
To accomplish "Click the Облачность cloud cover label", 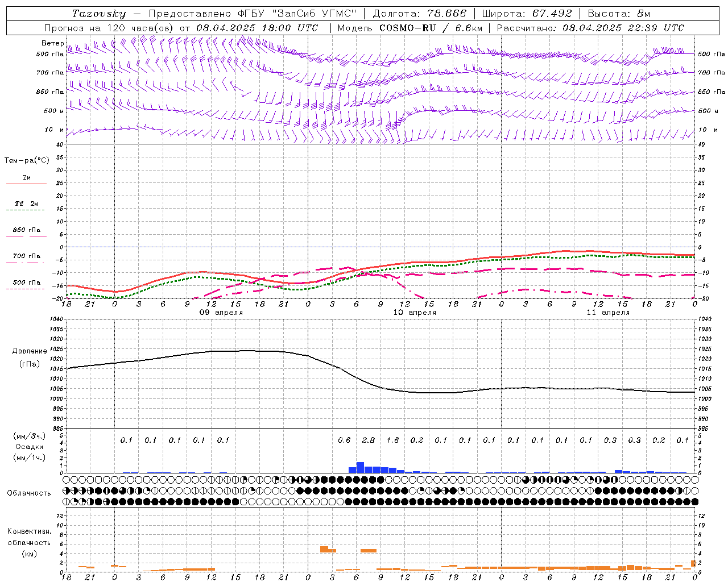I will [29, 493].
